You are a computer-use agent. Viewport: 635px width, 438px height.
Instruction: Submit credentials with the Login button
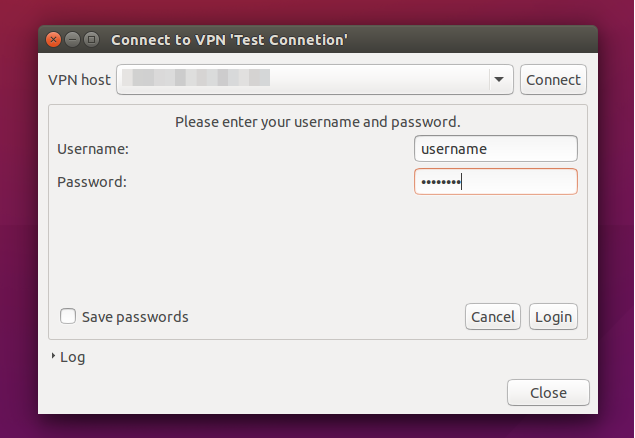pyautogui.click(x=553, y=317)
